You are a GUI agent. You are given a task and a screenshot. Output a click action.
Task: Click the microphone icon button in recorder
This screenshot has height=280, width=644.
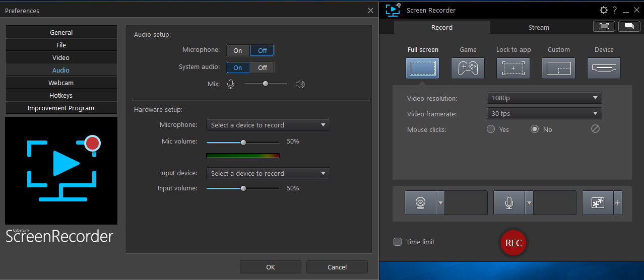pyautogui.click(x=509, y=203)
